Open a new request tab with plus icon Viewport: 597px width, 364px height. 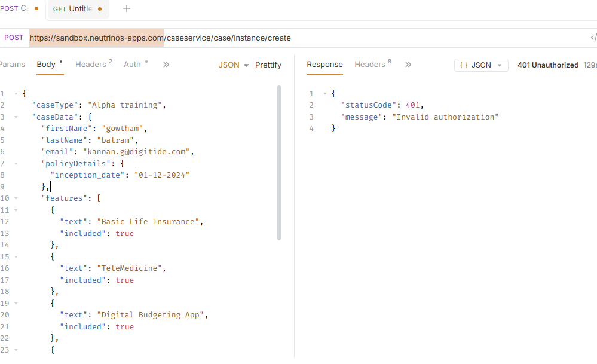pyautogui.click(x=126, y=8)
